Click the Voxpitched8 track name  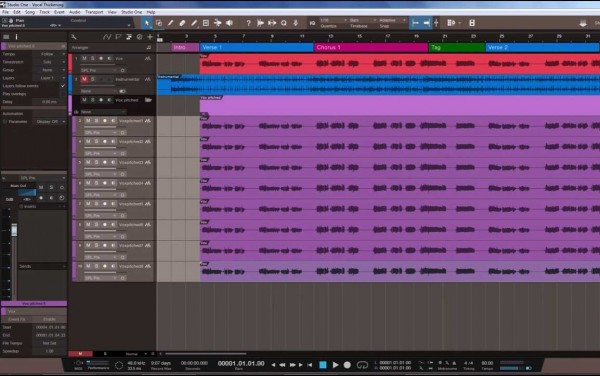click(131, 266)
